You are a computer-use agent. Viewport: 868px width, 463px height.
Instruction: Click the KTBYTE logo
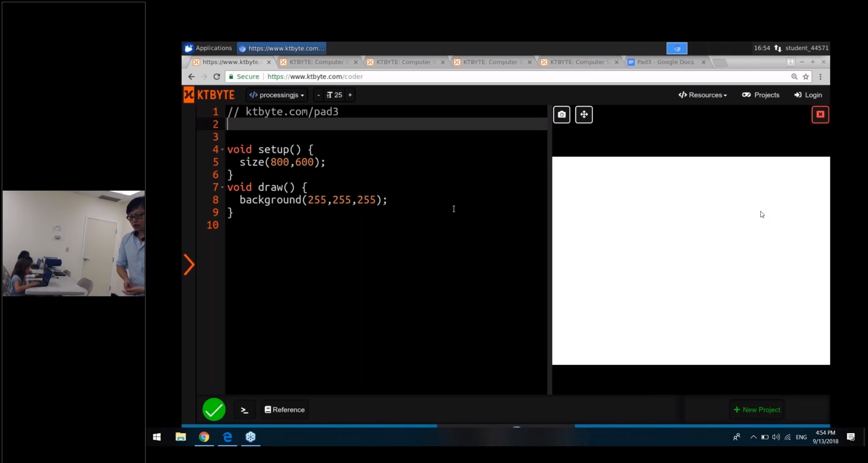tap(209, 95)
